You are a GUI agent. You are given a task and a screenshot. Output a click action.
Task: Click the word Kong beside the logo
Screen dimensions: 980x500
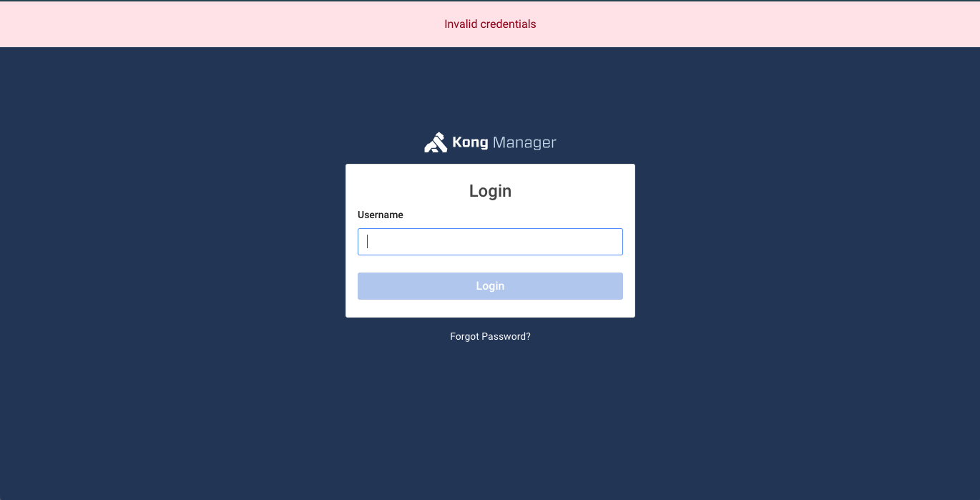pyautogui.click(x=470, y=142)
